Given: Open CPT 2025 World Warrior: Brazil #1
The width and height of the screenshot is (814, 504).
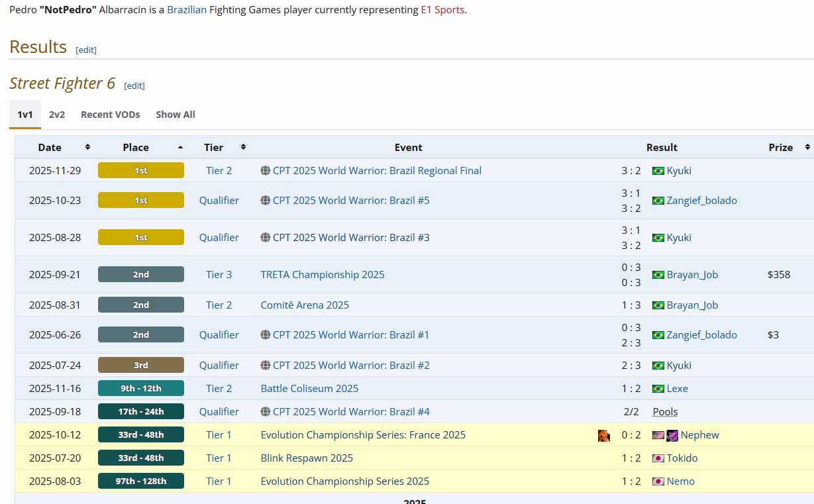Looking at the screenshot, I should pos(351,334).
